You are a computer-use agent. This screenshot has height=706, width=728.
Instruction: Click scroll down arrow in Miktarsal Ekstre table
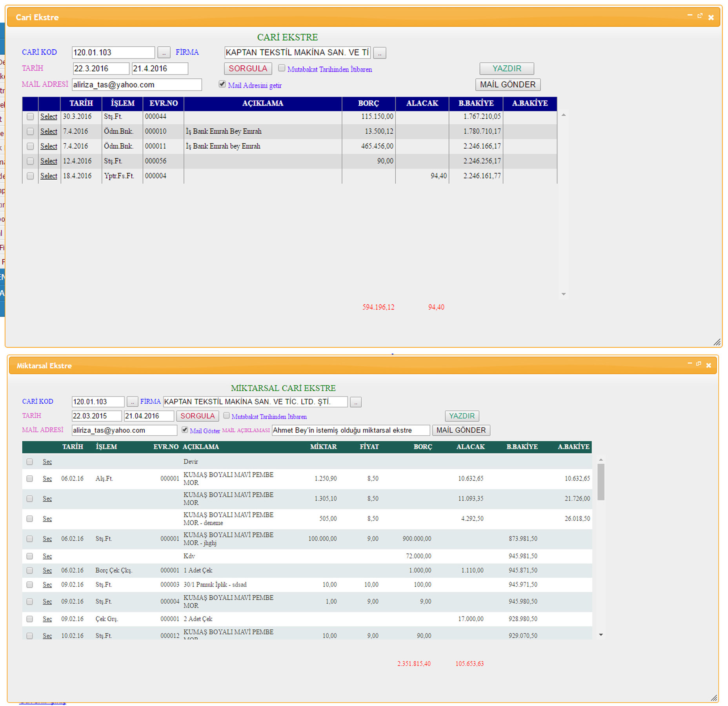click(601, 635)
